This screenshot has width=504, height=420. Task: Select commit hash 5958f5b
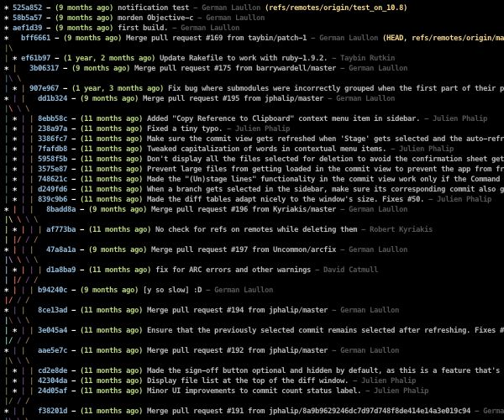point(53,159)
